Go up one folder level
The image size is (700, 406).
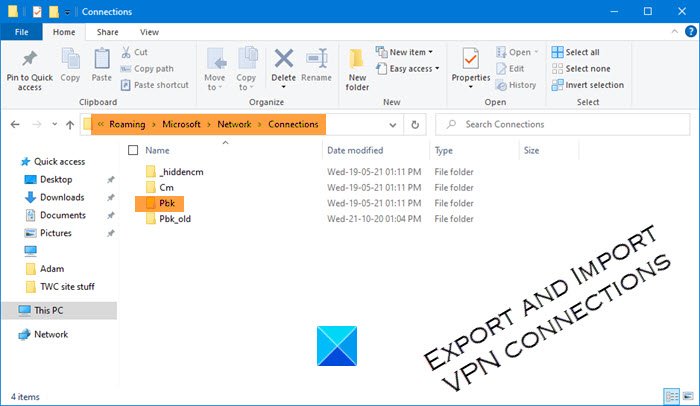tap(70, 125)
